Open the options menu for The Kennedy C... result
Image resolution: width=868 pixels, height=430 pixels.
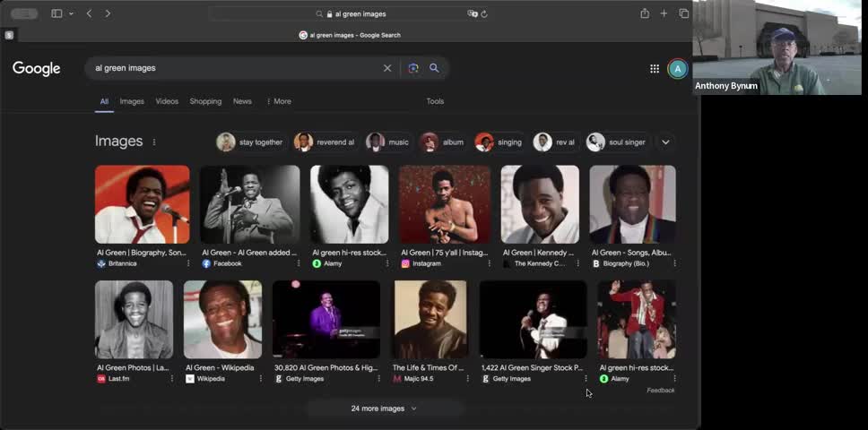pos(578,263)
